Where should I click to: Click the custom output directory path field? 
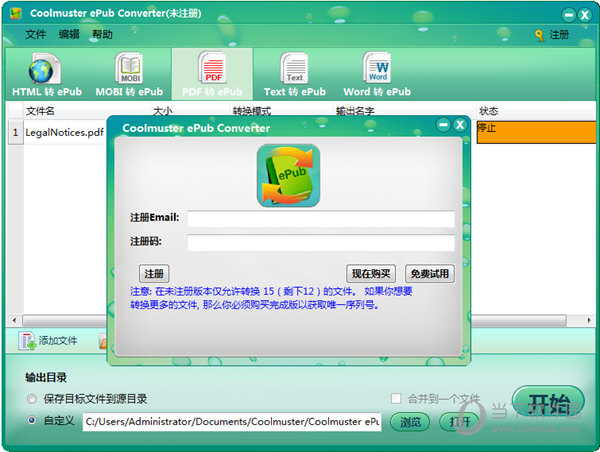(232, 422)
